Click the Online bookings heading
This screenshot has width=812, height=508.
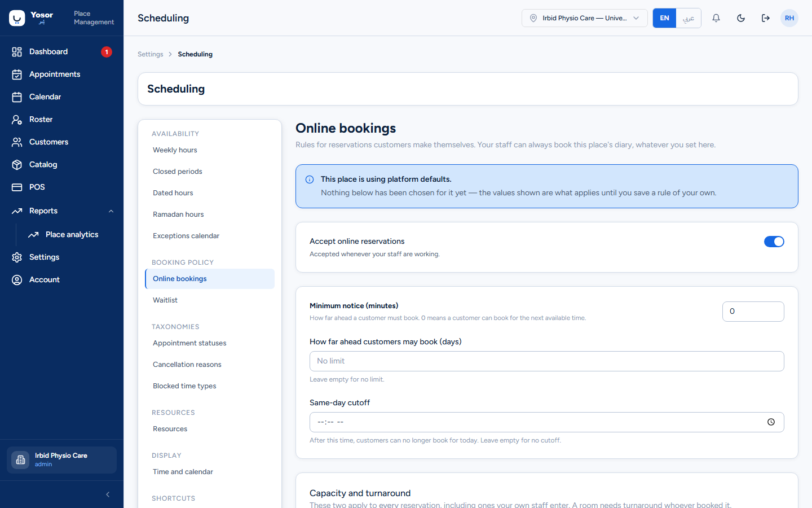pyautogui.click(x=346, y=128)
